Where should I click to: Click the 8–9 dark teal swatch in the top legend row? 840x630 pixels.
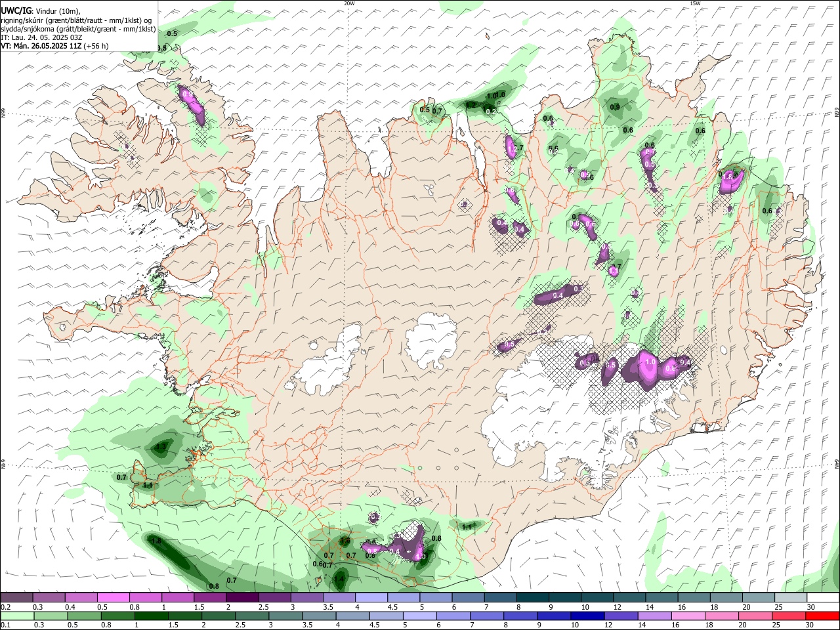click(532, 598)
